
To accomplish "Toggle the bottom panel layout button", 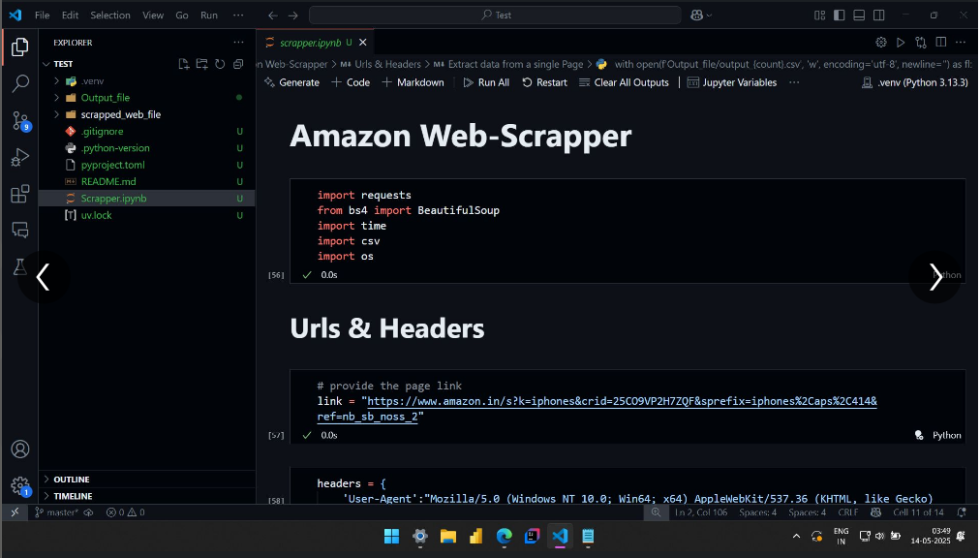I will 857,15.
